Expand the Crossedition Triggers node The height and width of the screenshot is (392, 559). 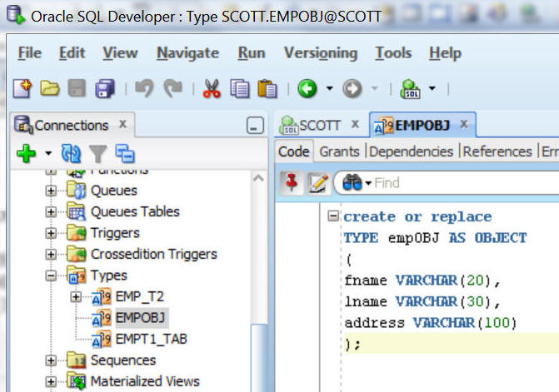(x=51, y=254)
